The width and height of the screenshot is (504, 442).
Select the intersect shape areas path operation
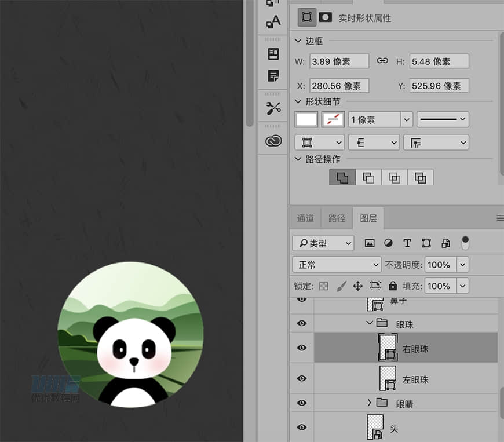[394, 177]
